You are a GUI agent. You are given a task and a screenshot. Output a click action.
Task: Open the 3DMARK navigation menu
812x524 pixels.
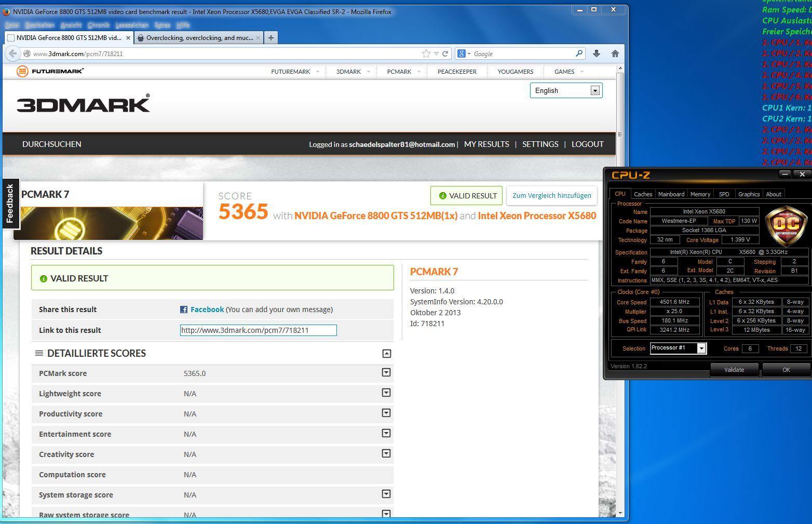pyautogui.click(x=352, y=72)
